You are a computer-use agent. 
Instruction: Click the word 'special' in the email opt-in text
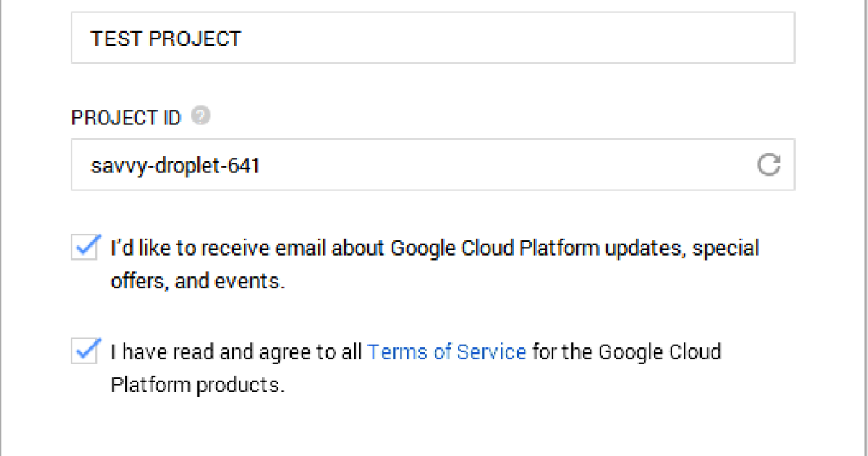pyautogui.click(x=726, y=248)
